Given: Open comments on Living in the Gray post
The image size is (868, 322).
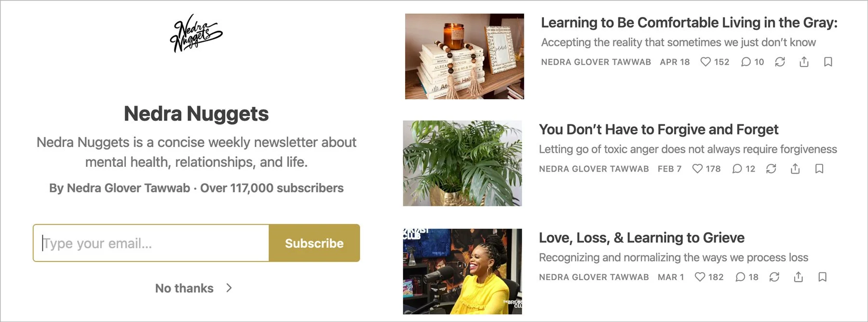Looking at the screenshot, I should tap(752, 62).
